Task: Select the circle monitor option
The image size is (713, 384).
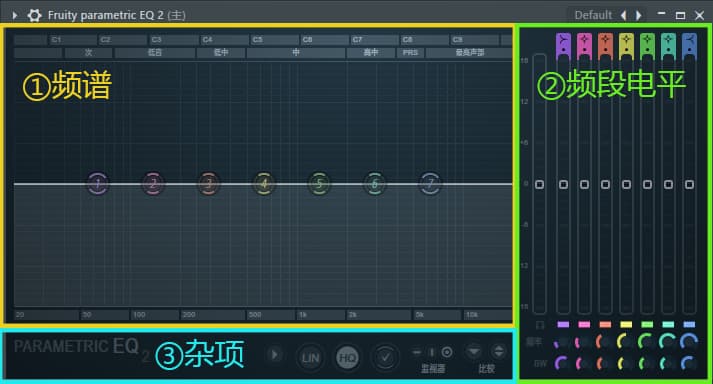Action: 447,352
